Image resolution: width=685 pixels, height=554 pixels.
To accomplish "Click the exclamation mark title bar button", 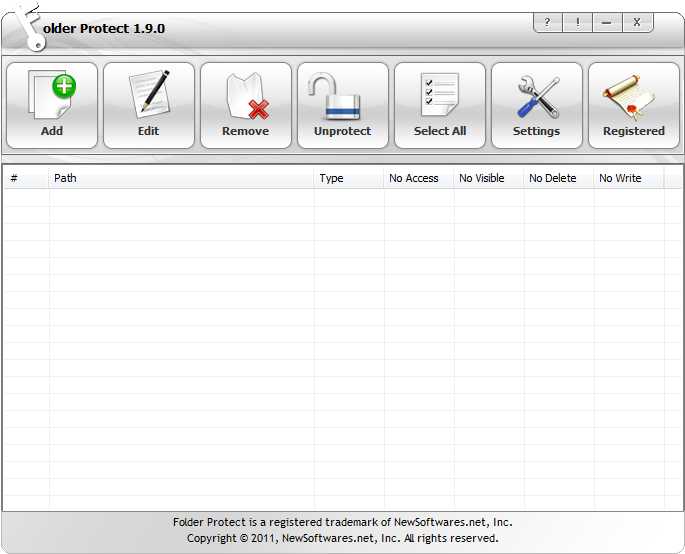I will pyautogui.click(x=578, y=22).
